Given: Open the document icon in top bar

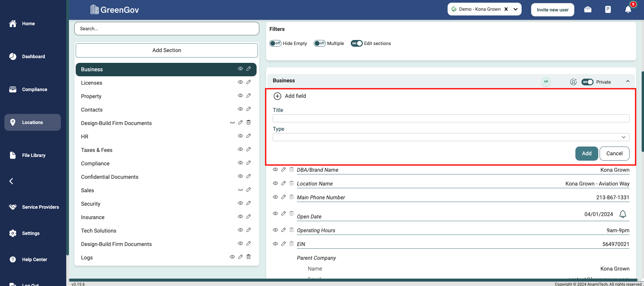Looking at the screenshot, I should pos(608,9).
